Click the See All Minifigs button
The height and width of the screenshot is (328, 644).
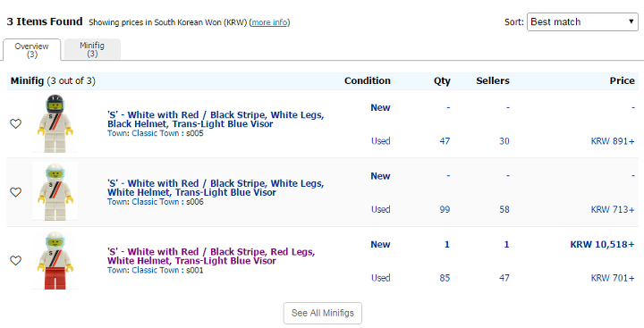[322, 313]
